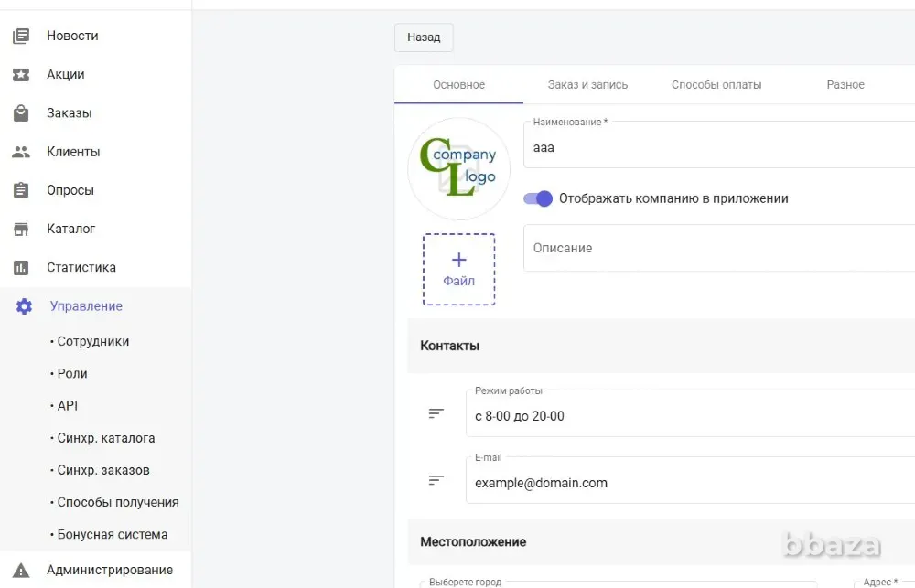Click into the Описание field
This screenshot has height=588, width=915.
(719, 248)
